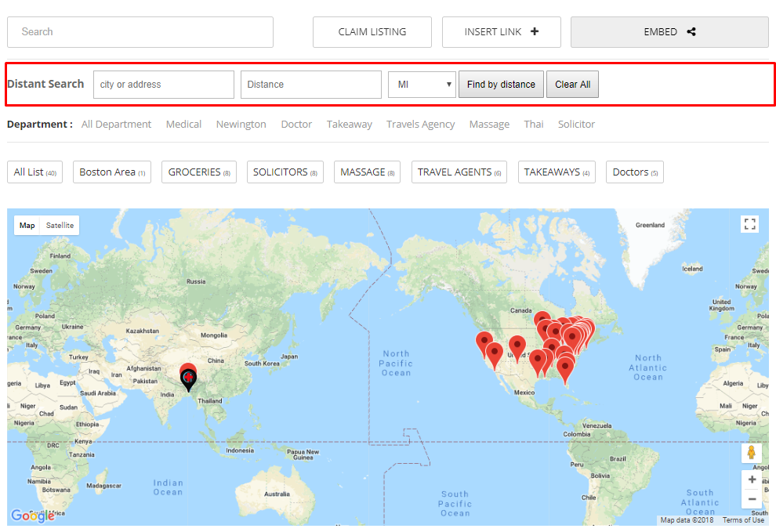Show the MASSAGE category list
Viewport: 776px width, 532px height.
[367, 172]
